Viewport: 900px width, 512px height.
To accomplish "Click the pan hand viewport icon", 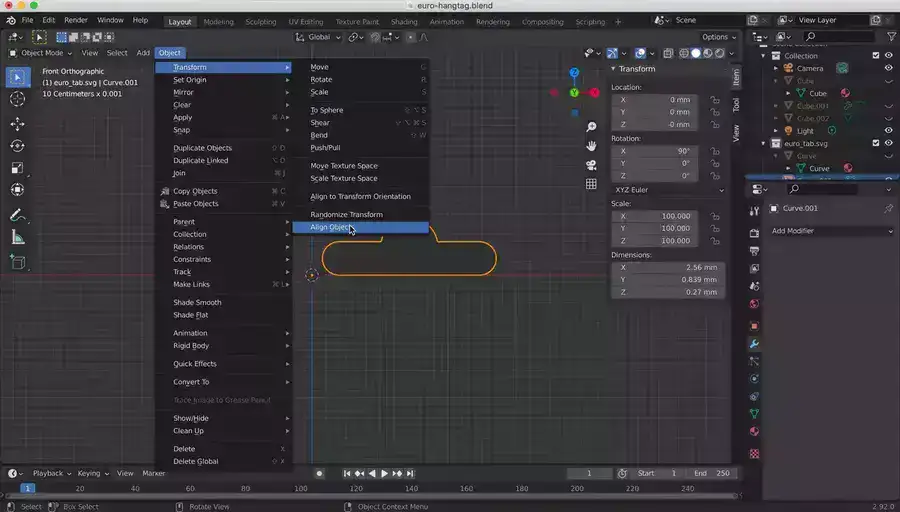I will pos(591,146).
